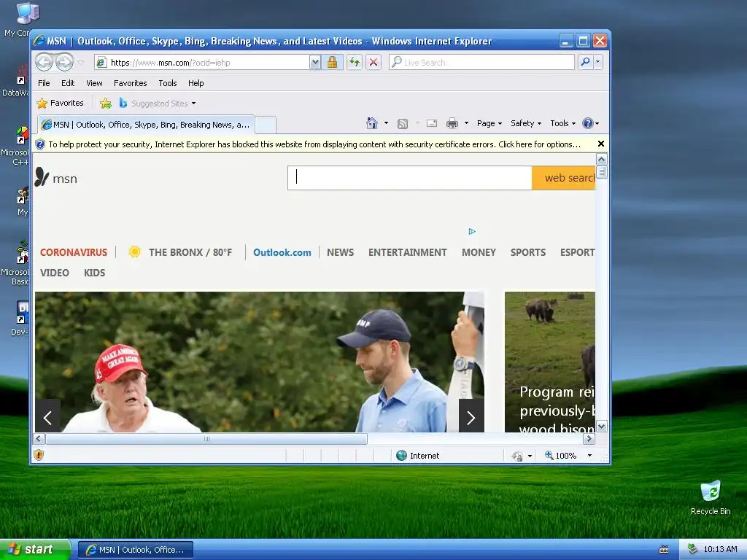Open The Bronx 80°F weather link
The height and width of the screenshot is (560, 747).
click(x=180, y=252)
